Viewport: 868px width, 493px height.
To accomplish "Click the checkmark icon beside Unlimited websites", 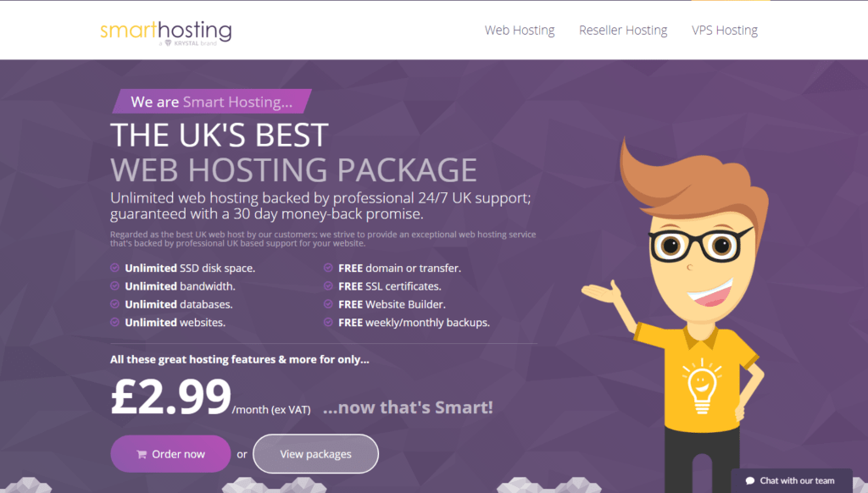I will [114, 322].
